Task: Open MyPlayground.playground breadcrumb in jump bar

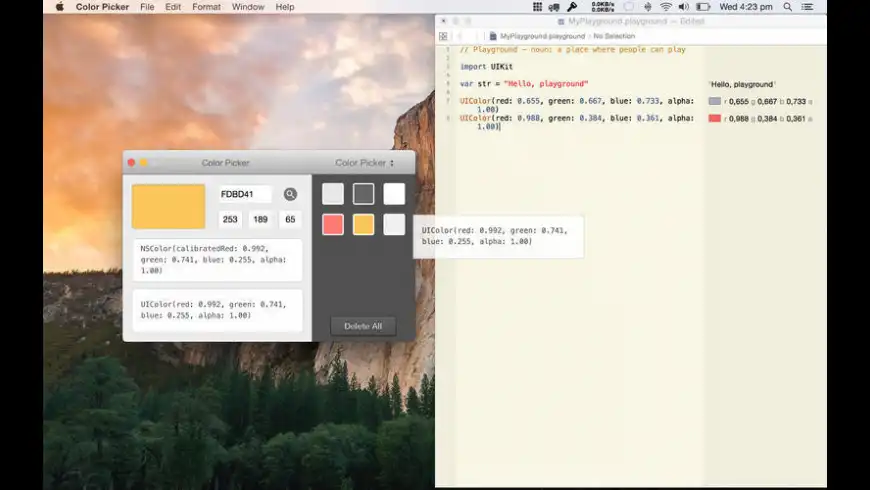Action: (x=540, y=36)
